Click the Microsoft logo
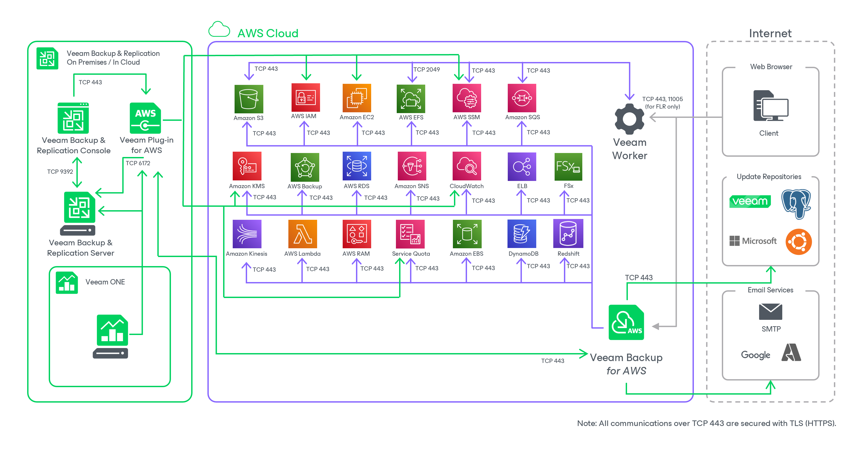The image size is (868, 455). 753,241
